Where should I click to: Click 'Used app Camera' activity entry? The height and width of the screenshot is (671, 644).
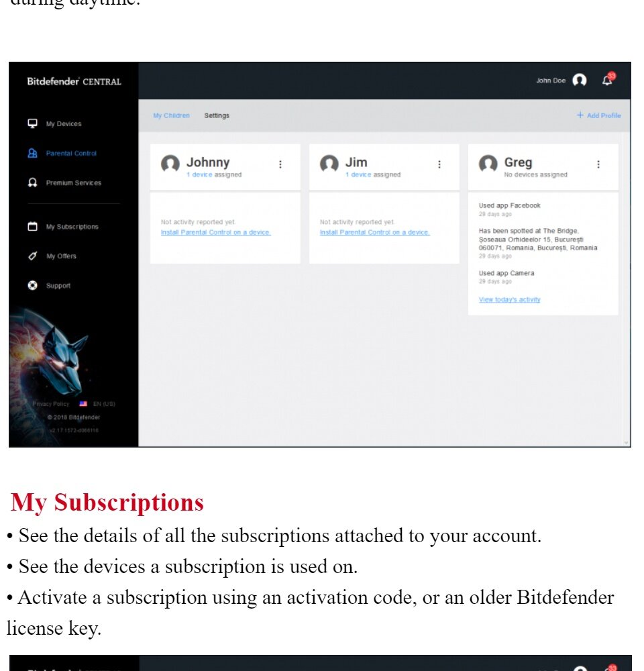click(506, 273)
